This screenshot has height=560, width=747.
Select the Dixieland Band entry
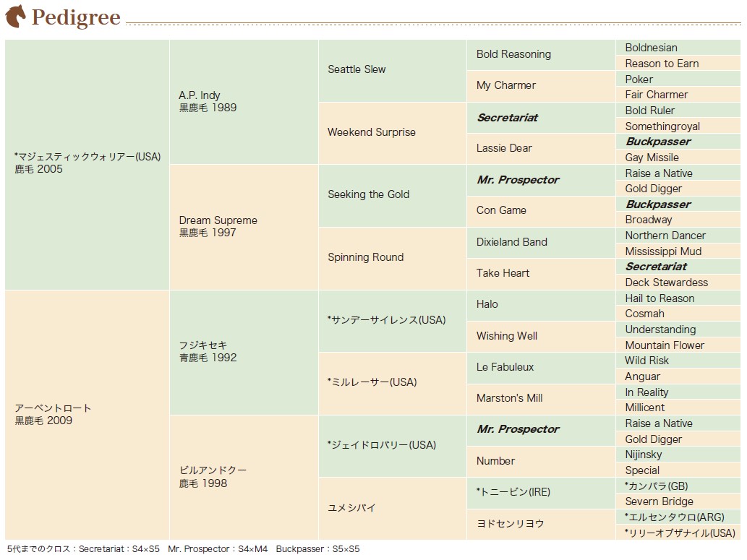[x=541, y=242]
